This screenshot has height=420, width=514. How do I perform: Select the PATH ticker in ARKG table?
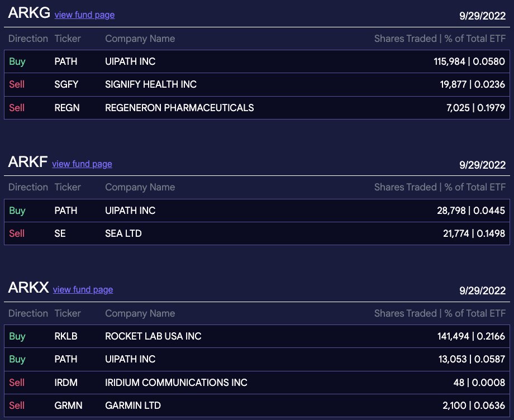coord(66,61)
